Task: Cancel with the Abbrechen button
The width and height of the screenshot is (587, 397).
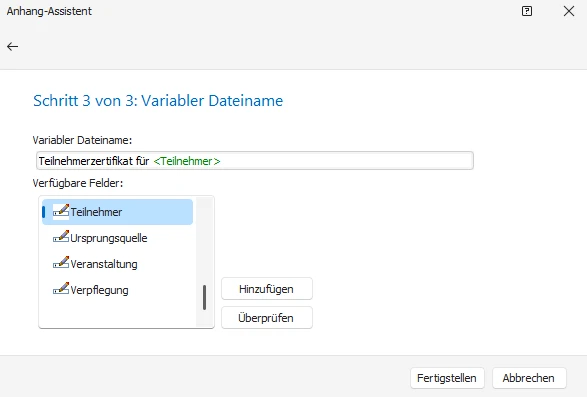Action: (529, 378)
